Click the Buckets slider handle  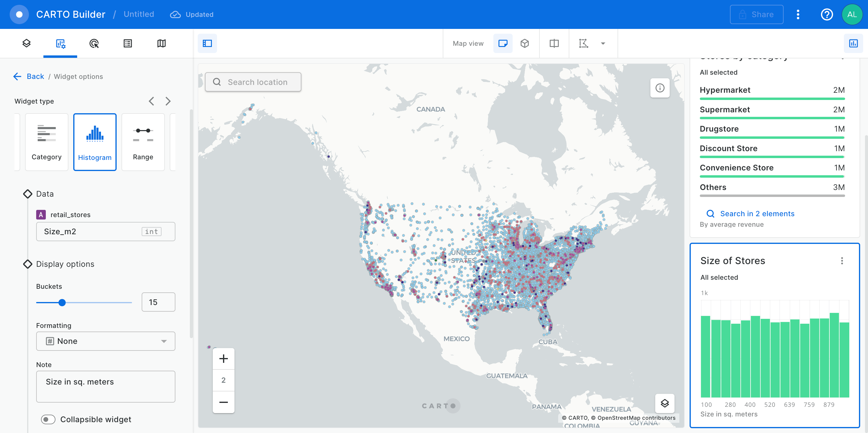[62, 302]
